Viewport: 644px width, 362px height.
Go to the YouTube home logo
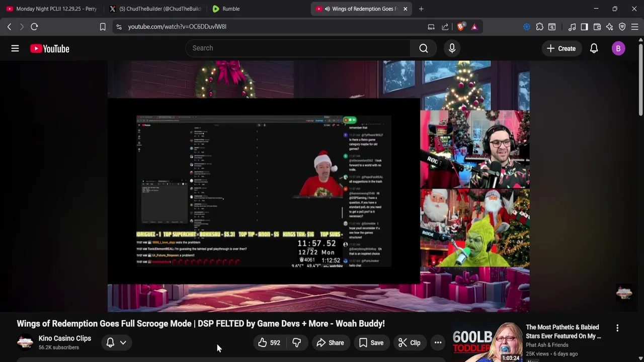click(x=49, y=48)
